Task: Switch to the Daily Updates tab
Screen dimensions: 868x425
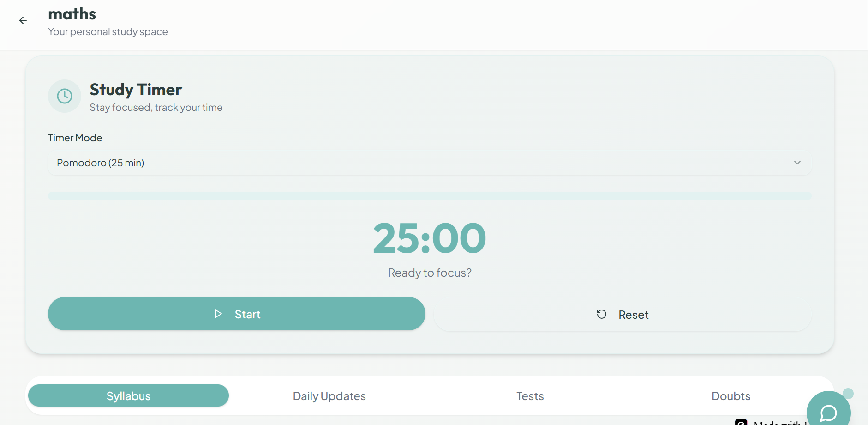Action: pyautogui.click(x=329, y=395)
